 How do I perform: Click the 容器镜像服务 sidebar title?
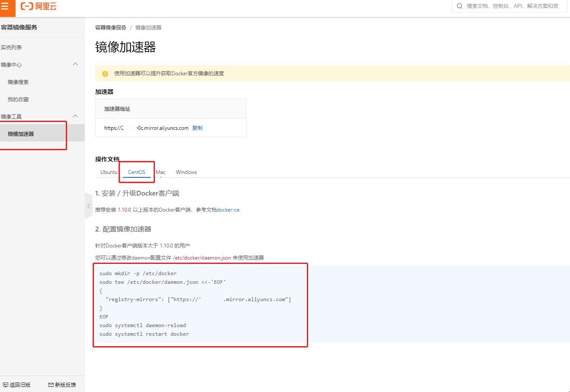[19, 27]
